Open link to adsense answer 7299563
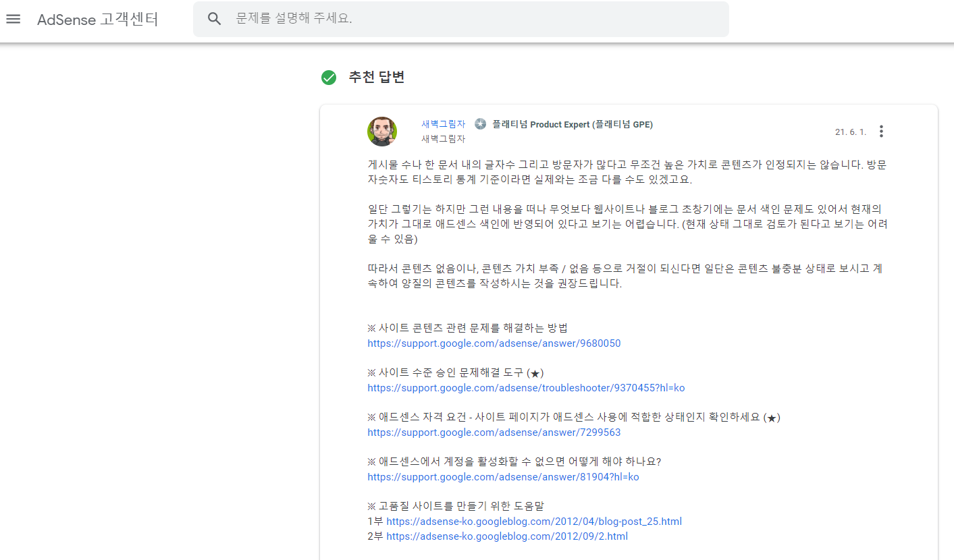Image resolution: width=954 pixels, height=560 pixels. coord(494,432)
